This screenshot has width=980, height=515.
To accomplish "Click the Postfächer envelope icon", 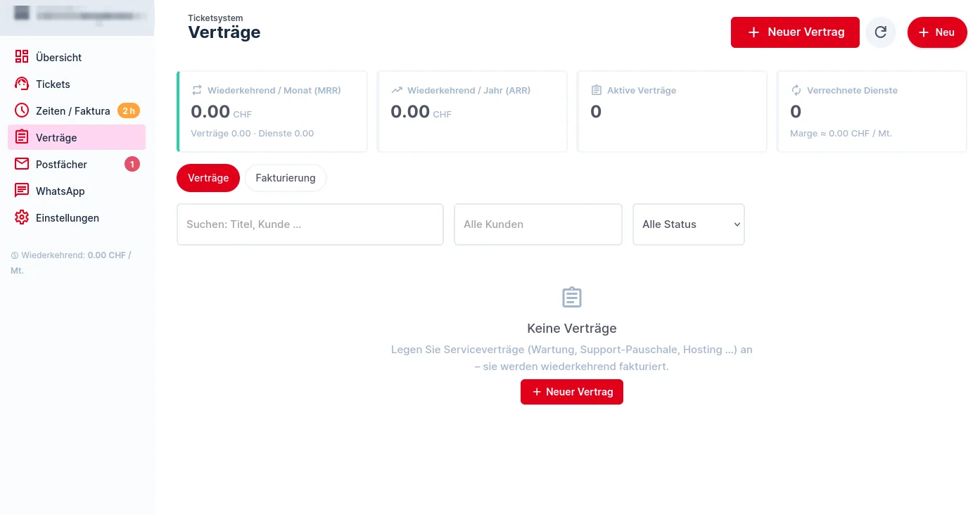I will click(22, 164).
